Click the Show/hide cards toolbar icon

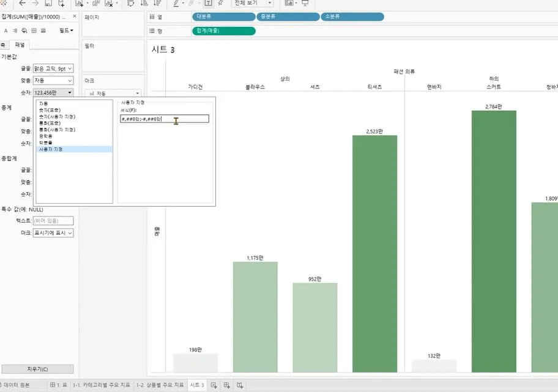click(289, 3)
